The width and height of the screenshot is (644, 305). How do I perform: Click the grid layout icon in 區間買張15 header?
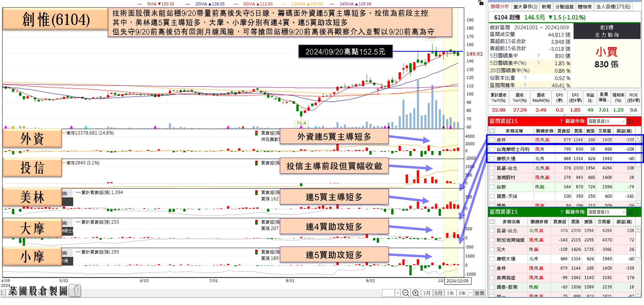tap(630, 212)
